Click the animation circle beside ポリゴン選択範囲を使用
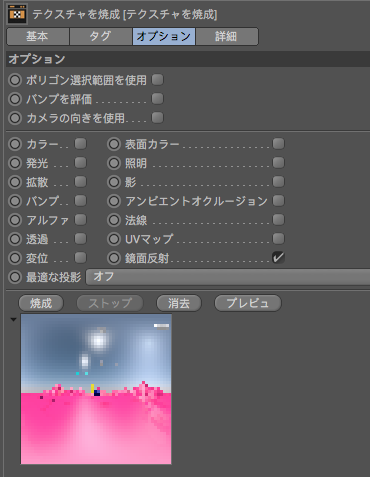370x477 pixels. (x=15, y=80)
